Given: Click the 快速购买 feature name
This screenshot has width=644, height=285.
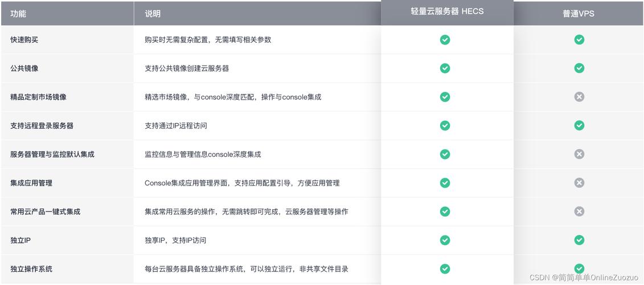Looking at the screenshot, I should [x=24, y=40].
